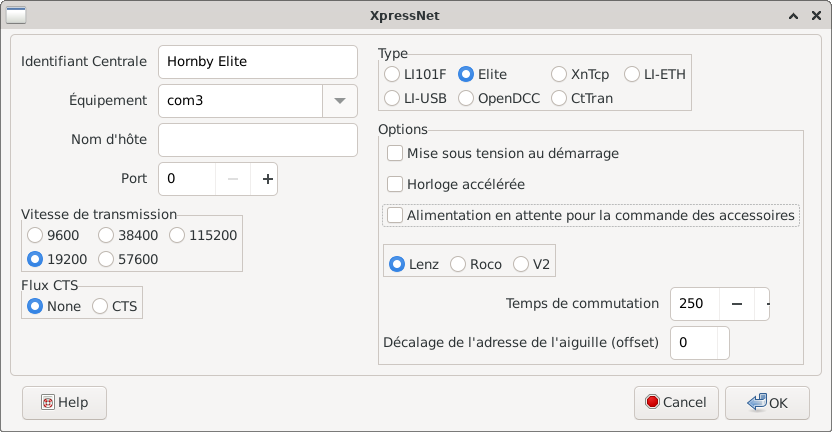The width and height of the screenshot is (832, 432).
Task: Decrease Temps de commutation with minus
Action: pos(736,304)
